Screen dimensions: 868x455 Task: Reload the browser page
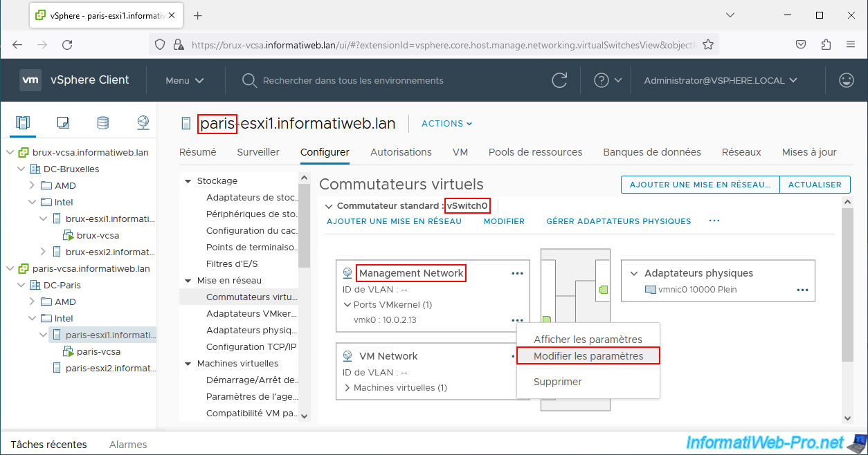[x=67, y=44]
